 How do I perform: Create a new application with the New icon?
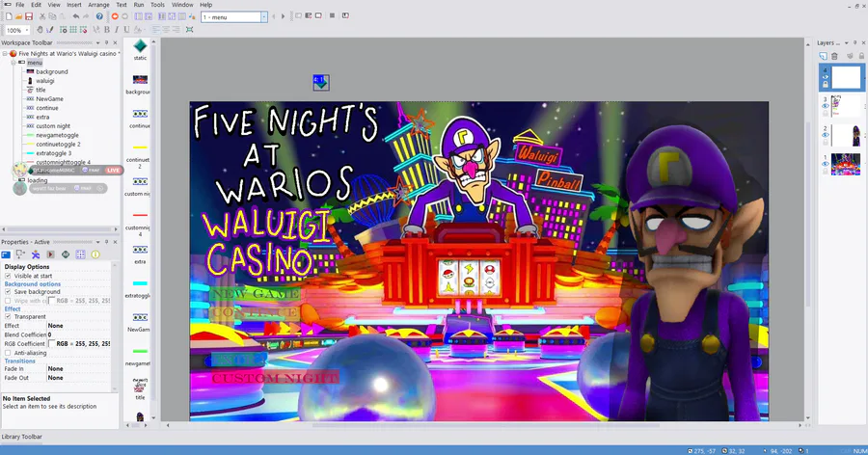pos(9,16)
